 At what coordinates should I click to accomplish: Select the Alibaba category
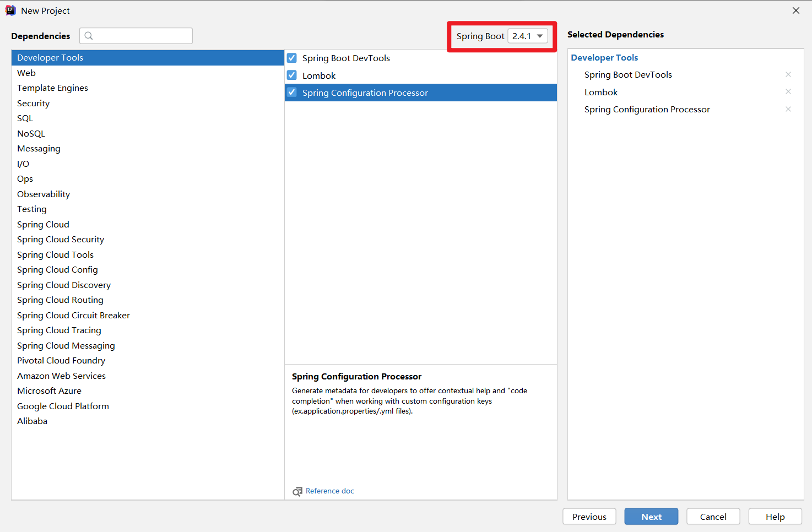click(148, 421)
